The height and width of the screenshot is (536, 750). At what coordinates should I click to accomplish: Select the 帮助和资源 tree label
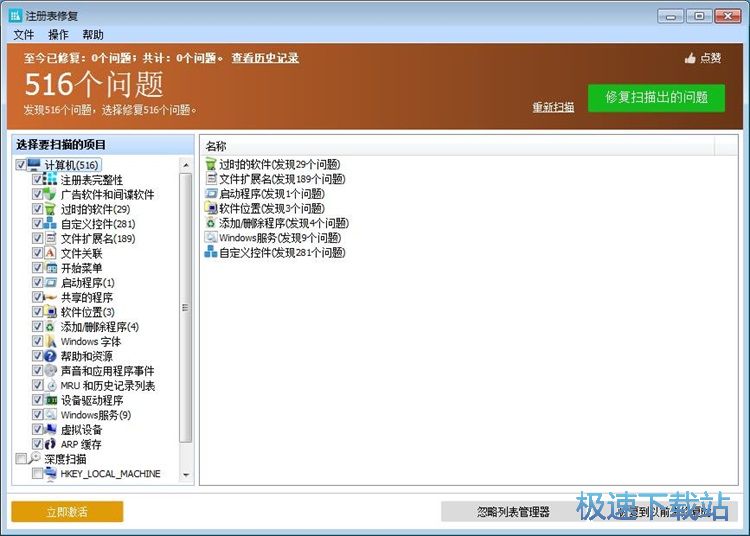point(87,356)
